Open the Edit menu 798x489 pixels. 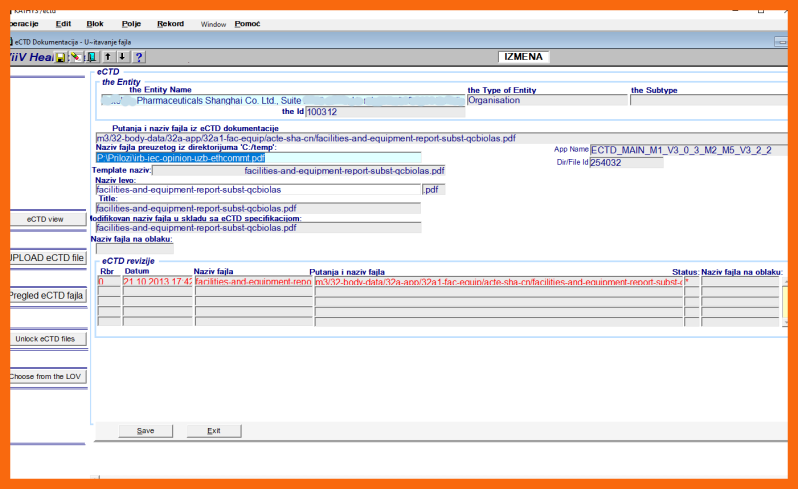(63, 23)
